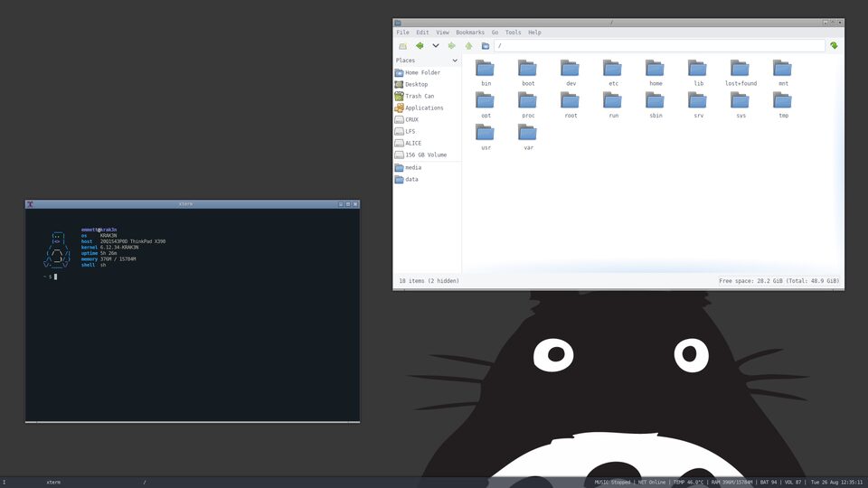The height and width of the screenshot is (488, 868).
Task: Open Trash Can in Places sidebar
Action: (427, 96)
